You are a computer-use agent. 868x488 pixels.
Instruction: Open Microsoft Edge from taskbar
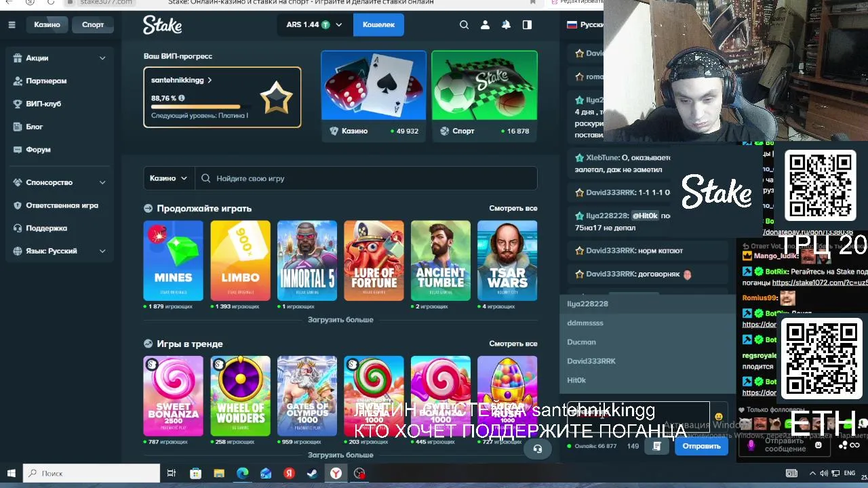pos(242,473)
